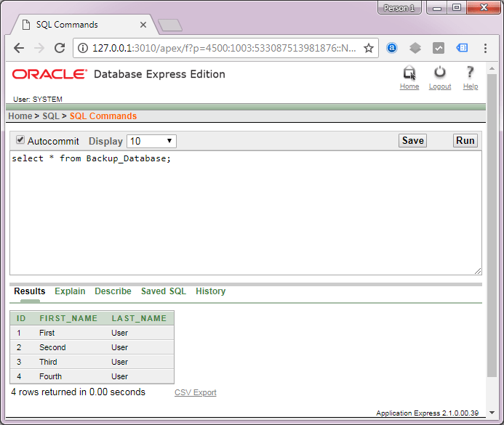Click the Home text link under icon

pos(409,86)
